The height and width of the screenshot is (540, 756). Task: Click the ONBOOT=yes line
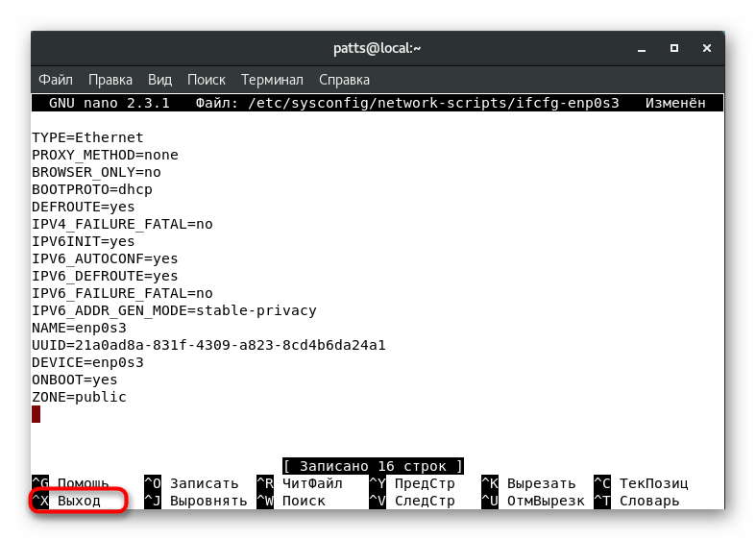coord(75,380)
